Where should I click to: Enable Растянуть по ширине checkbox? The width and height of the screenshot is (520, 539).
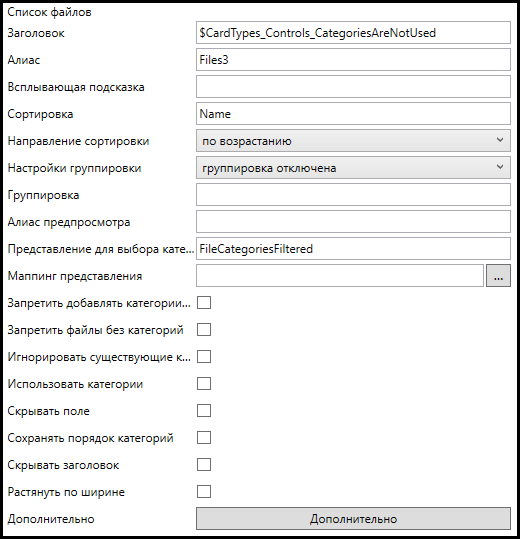point(204,492)
